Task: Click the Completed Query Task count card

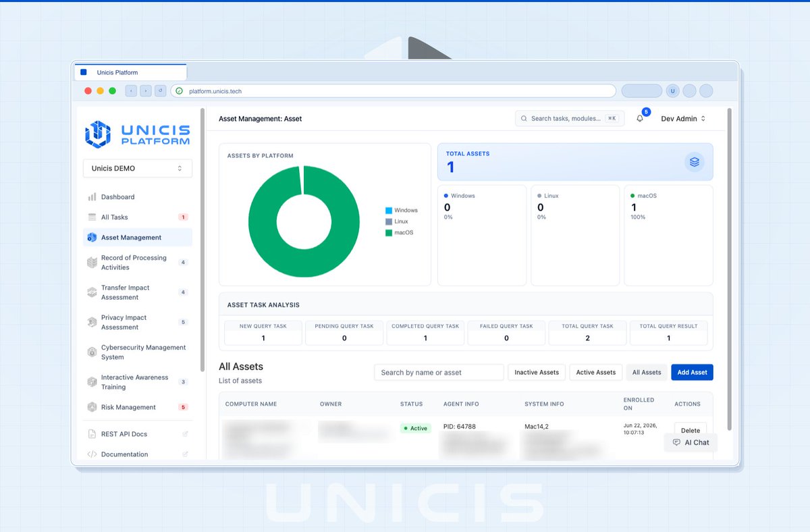Action: click(425, 333)
